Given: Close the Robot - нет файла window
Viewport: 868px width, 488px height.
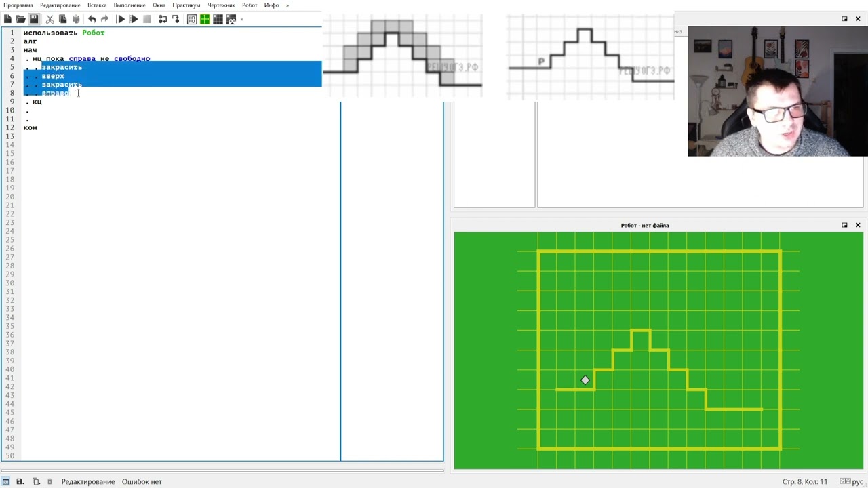Looking at the screenshot, I should (x=858, y=225).
